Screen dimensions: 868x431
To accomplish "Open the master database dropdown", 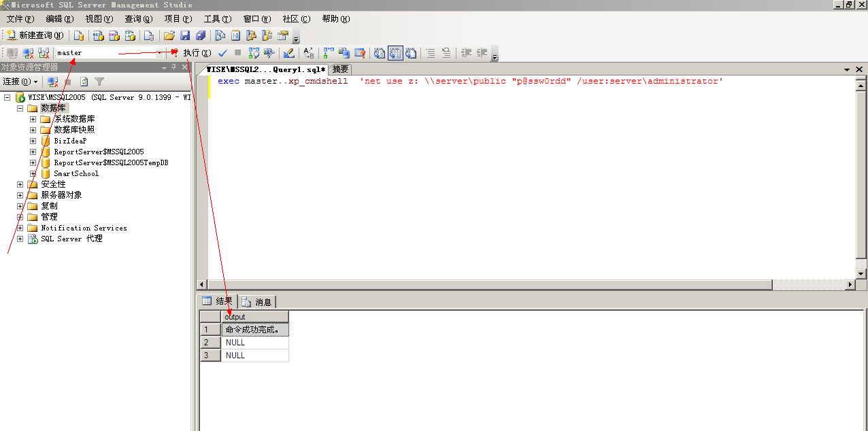I will coord(159,53).
